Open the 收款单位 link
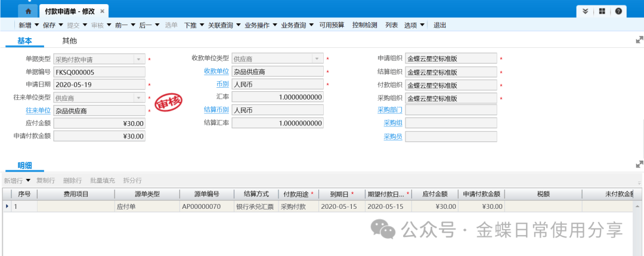This screenshot has height=256, width=644. pyautogui.click(x=216, y=72)
